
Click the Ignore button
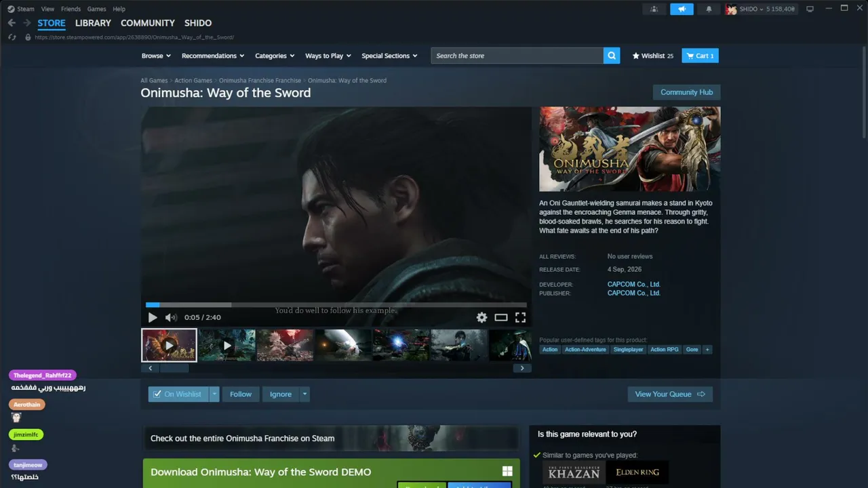pos(281,394)
